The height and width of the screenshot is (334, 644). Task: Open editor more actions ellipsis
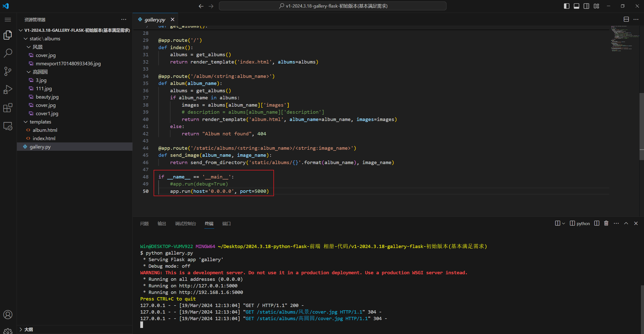[636, 19]
